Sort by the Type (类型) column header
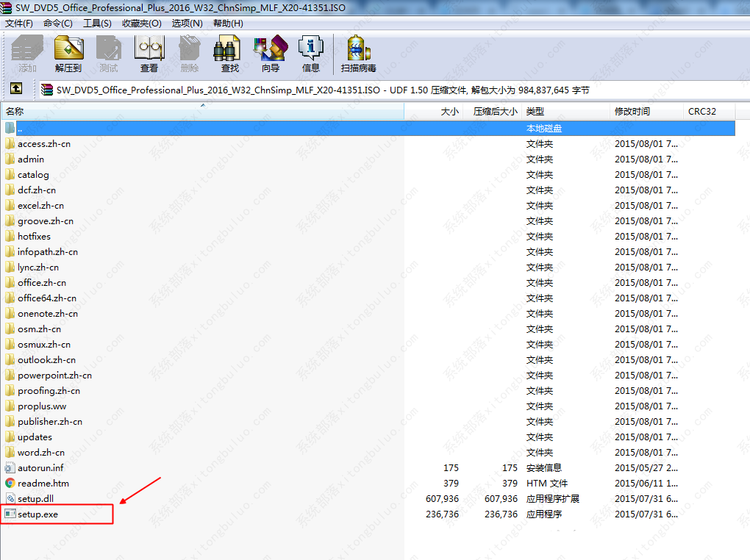 pos(566,112)
